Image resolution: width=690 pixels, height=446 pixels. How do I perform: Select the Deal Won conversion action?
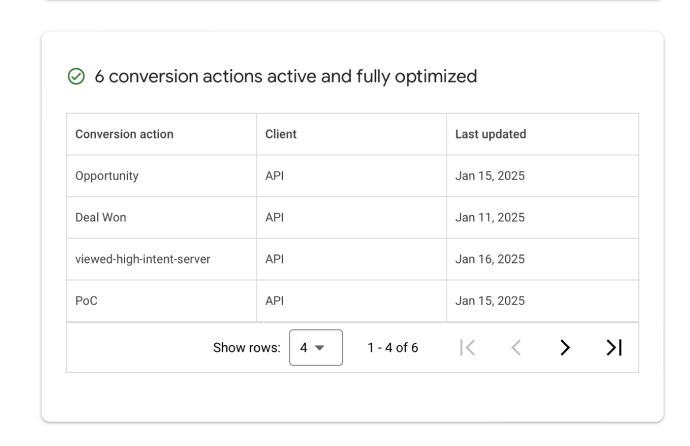[101, 217]
